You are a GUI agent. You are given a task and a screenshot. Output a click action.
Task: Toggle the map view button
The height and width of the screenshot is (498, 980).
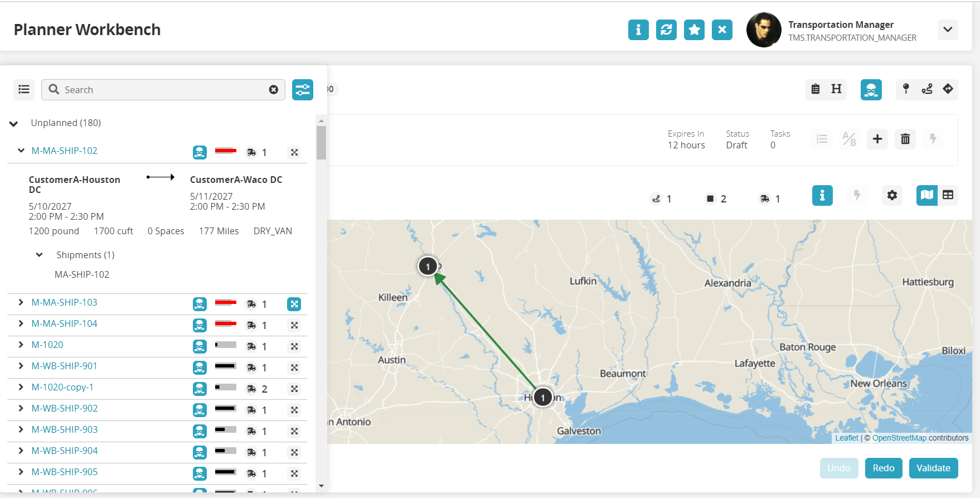[x=926, y=195]
